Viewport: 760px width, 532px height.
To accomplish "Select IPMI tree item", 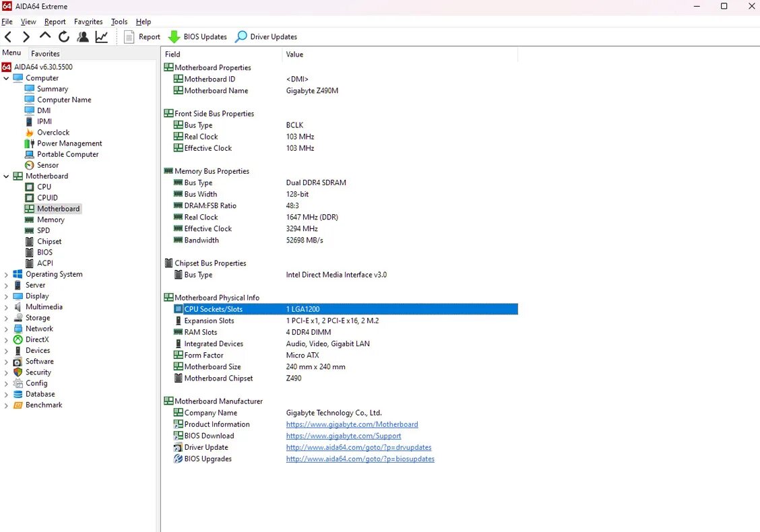I will pyautogui.click(x=44, y=122).
